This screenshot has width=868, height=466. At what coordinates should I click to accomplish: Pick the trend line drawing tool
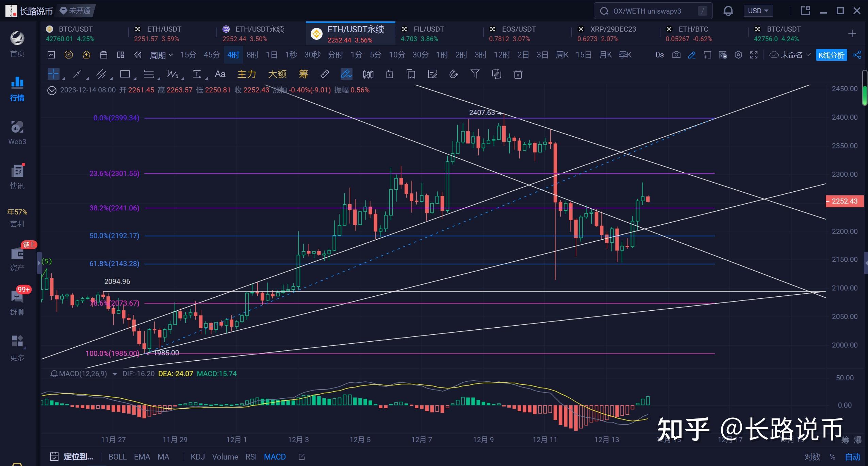pos(77,74)
